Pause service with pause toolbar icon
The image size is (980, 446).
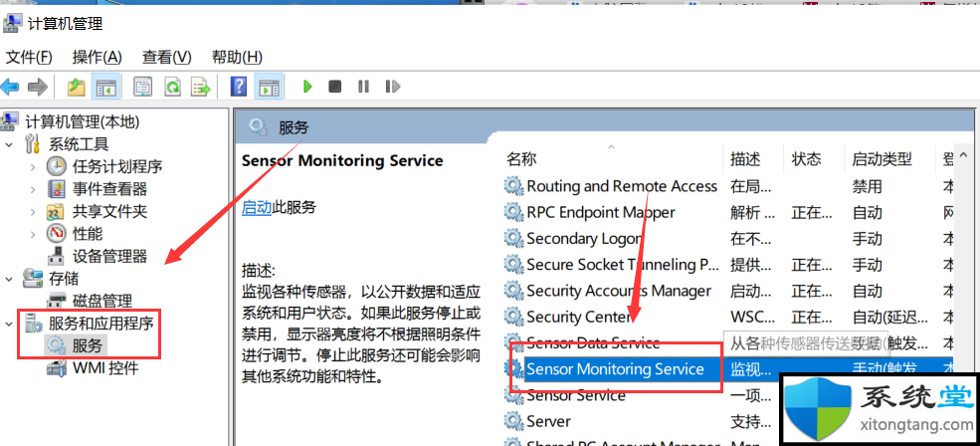point(364,87)
